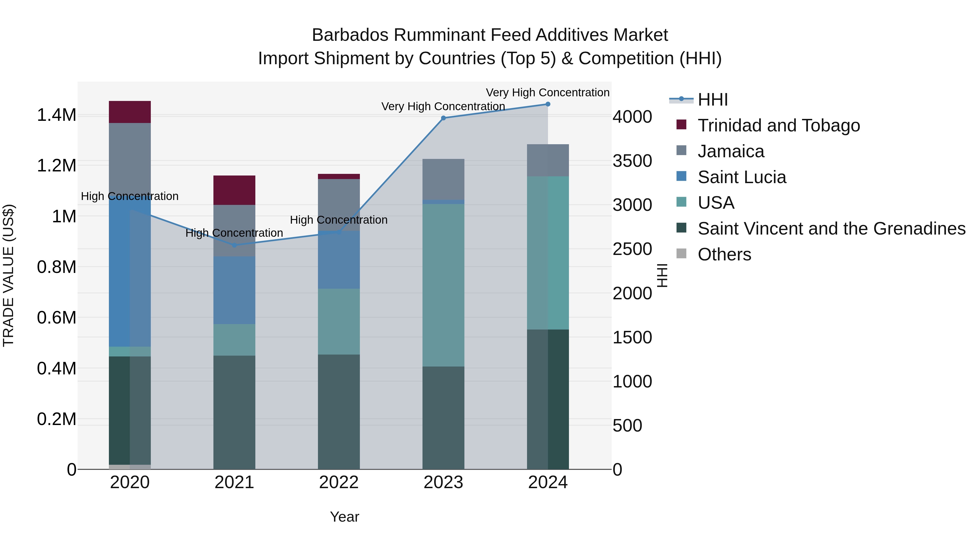980x551 pixels.
Task: Toggle the Others legend entry
Action: 714,254
